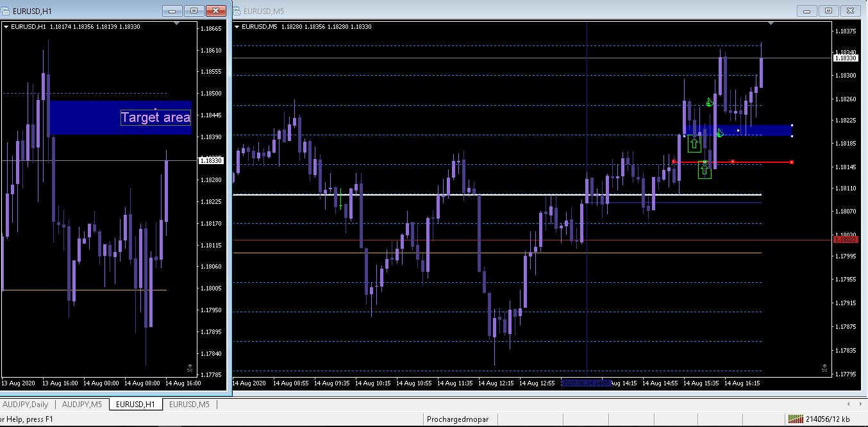Grab the chart shift marker in M5 chart
The width and height of the screenshot is (868, 427).
tap(771, 24)
